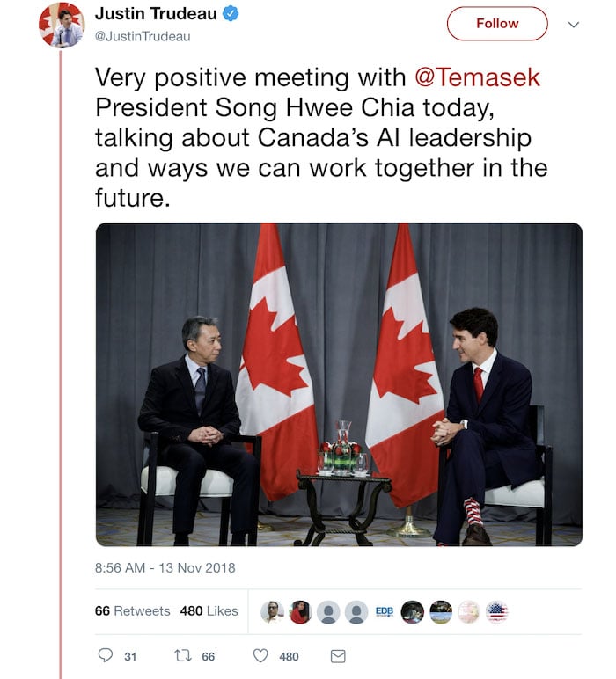Image resolution: width=616 pixels, height=679 pixels.
Task: Open the @Temasek mention link
Action: pos(477,77)
